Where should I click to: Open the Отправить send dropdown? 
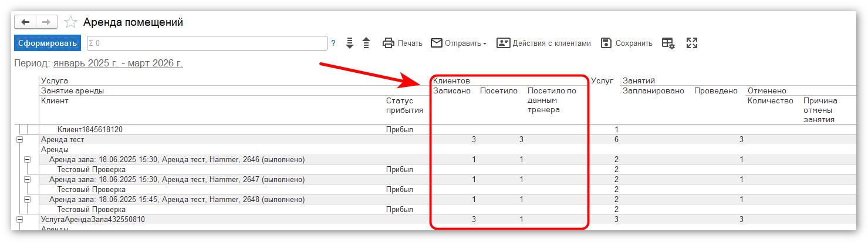pos(459,43)
